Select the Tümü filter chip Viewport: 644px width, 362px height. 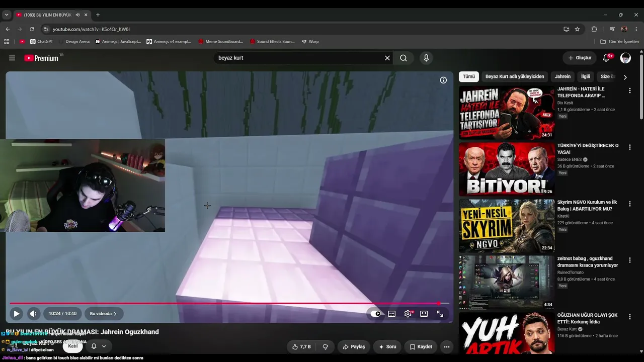click(x=469, y=77)
